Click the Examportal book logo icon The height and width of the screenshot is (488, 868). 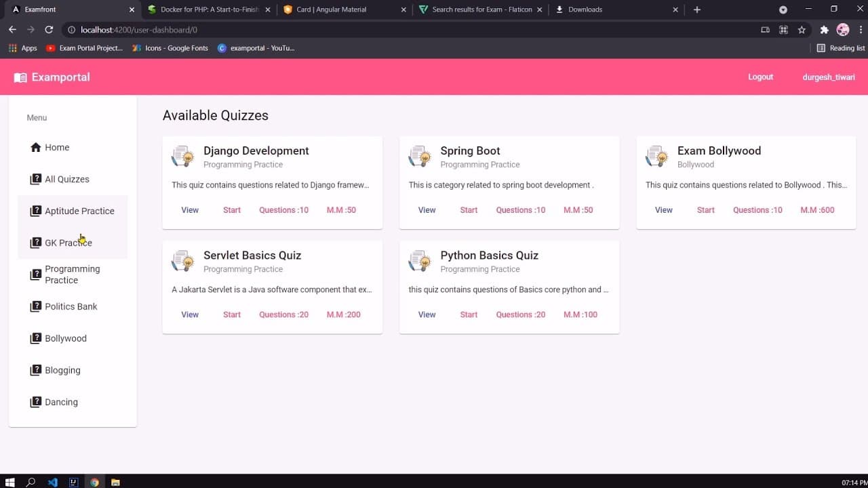coord(20,77)
